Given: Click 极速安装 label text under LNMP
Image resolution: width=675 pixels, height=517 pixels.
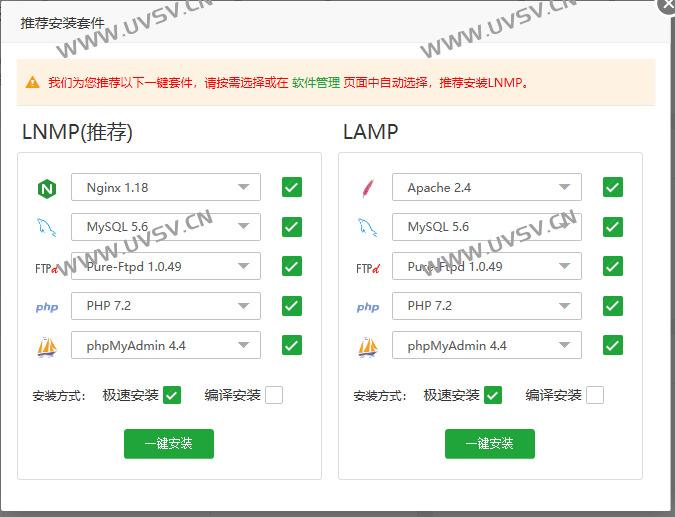Looking at the screenshot, I should point(131,395).
